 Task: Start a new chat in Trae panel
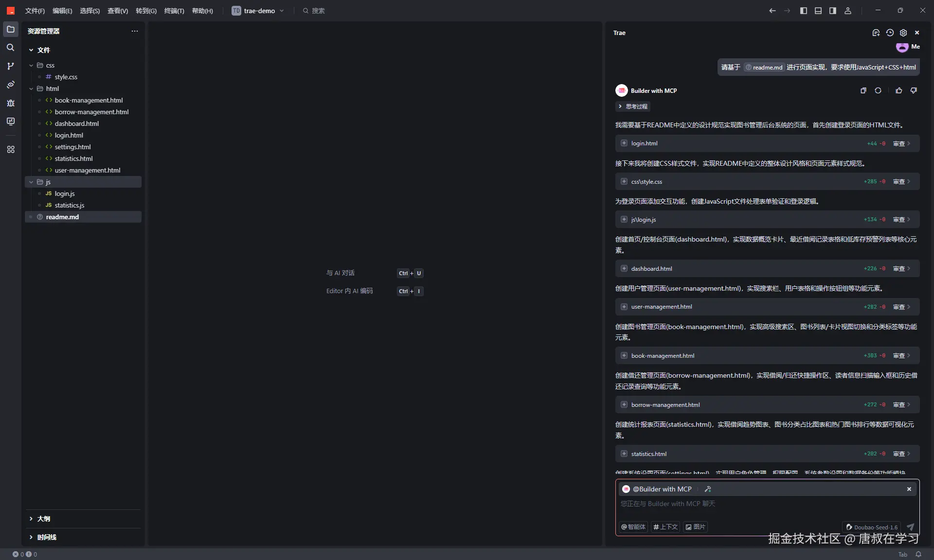click(x=876, y=33)
